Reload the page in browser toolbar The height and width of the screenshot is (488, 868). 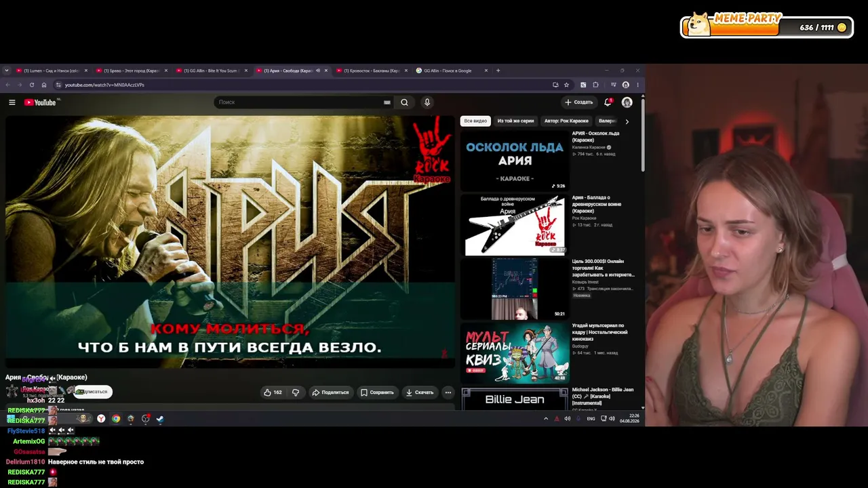click(31, 85)
